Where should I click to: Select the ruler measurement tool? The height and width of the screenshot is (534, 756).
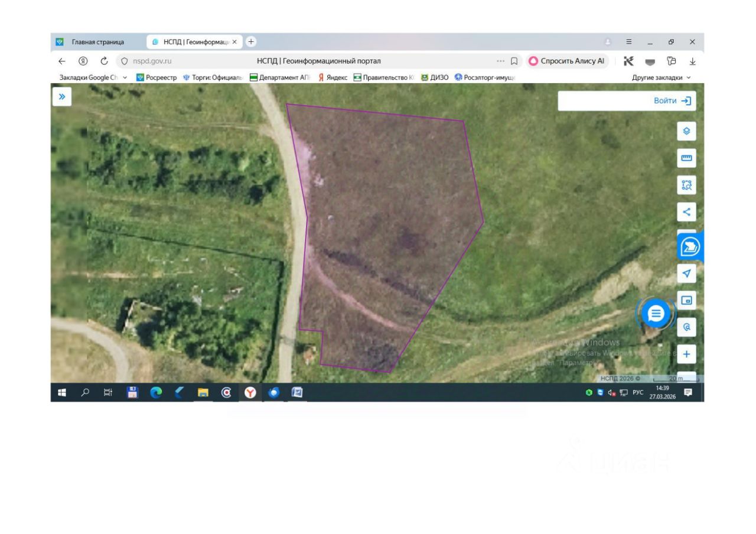(686, 158)
